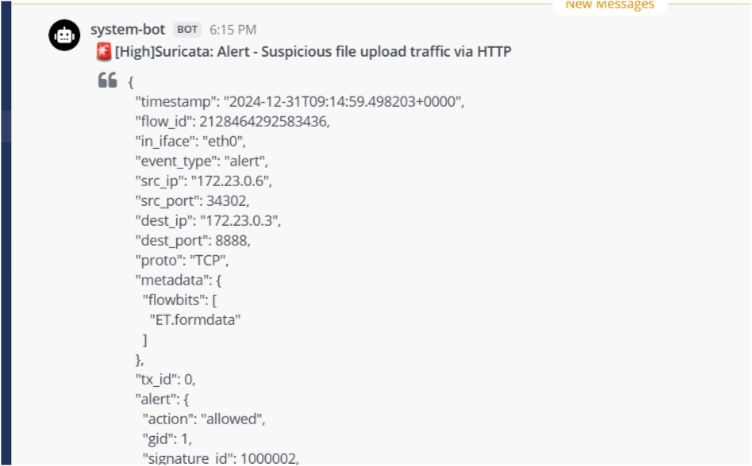Click the red siren alert emoji
The width and height of the screenshot is (752, 466).
tap(104, 50)
